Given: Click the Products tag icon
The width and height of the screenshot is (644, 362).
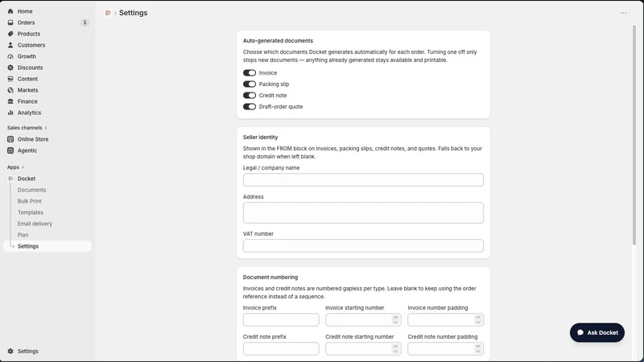Looking at the screenshot, I should pyautogui.click(x=10, y=34).
